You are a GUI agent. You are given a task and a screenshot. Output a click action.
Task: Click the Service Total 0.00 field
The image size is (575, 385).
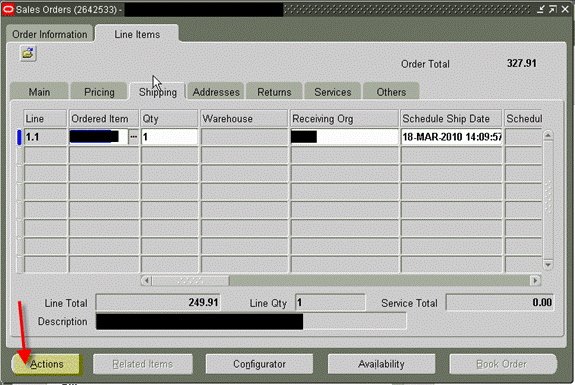[x=500, y=302]
